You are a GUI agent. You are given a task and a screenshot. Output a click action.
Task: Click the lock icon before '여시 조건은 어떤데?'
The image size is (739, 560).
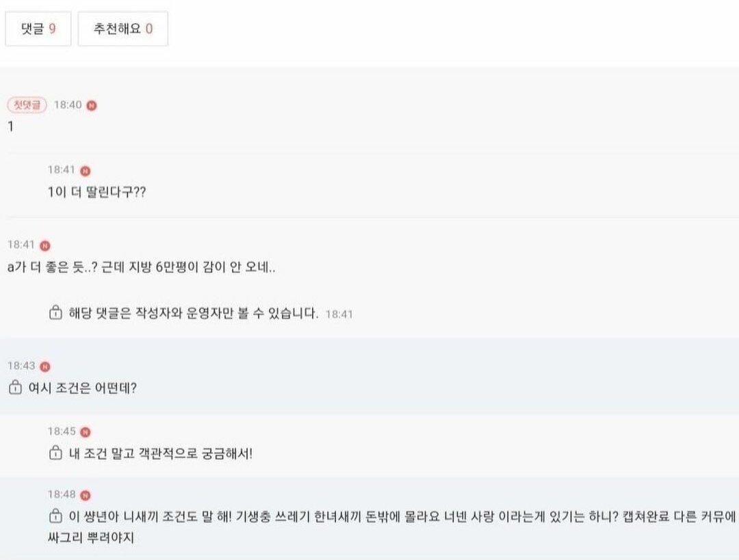click(x=15, y=387)
